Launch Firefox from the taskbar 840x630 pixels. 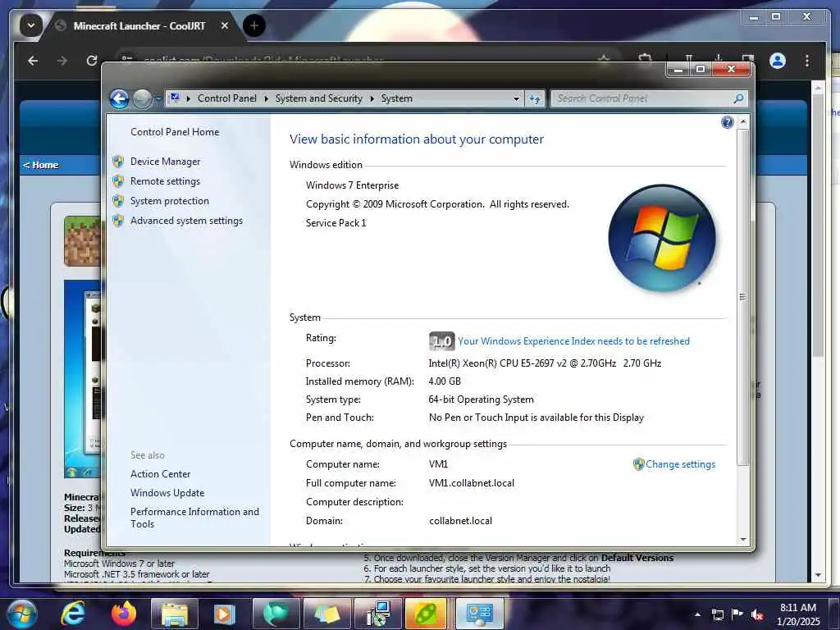tap(123, 614)
